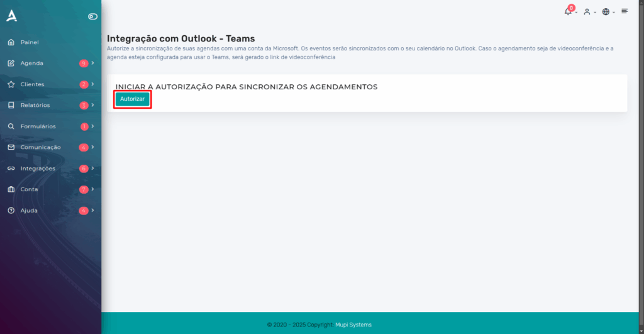The height and width of the screenshot is (334, 644).
Task: Click the Formulários badge showing 1
Action: pyautogui.click(x=84, y=126)
